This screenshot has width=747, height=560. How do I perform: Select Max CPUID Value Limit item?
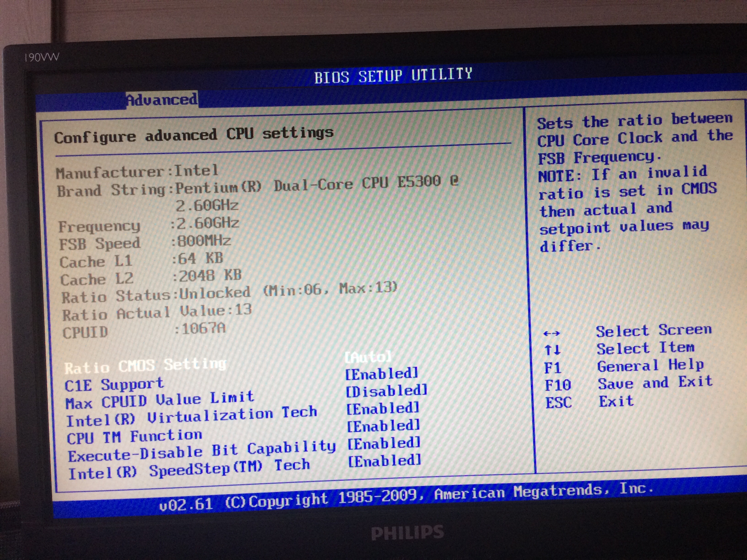160,400
